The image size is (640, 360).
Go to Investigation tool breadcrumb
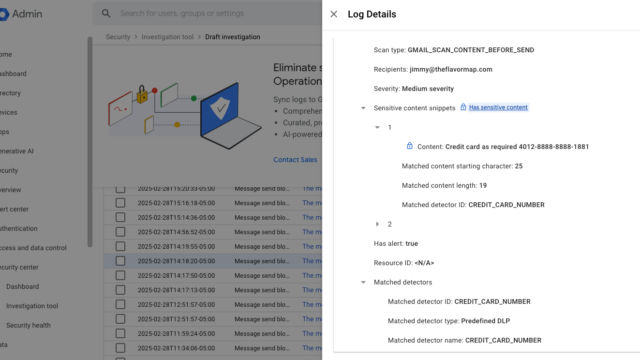click(167, 37)
